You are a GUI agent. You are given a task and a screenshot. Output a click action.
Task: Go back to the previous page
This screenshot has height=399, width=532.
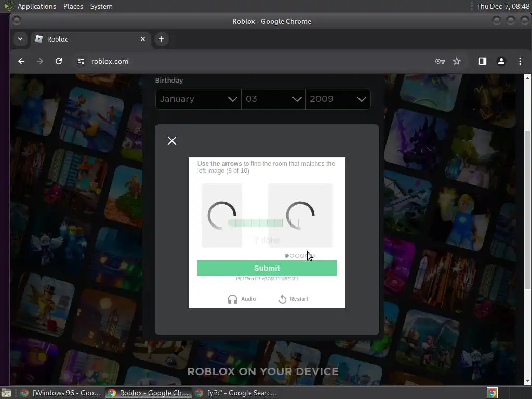[x=21, y=61]
